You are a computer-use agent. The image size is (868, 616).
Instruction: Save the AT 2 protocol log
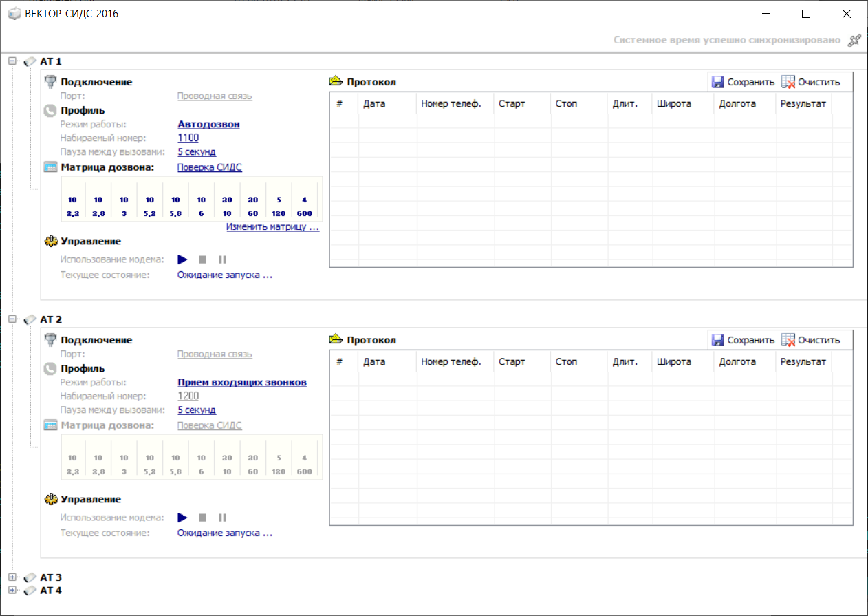(743, 340)
